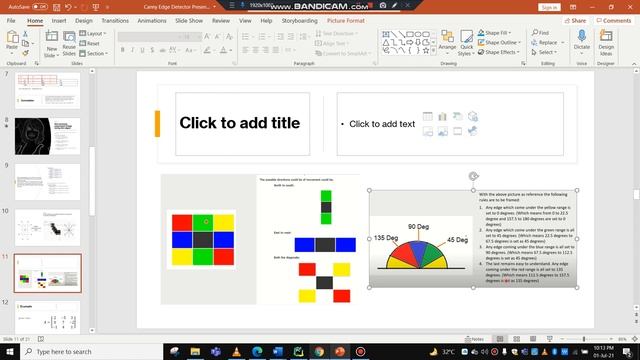Click Insert Chart icon in placeholder

442,116
